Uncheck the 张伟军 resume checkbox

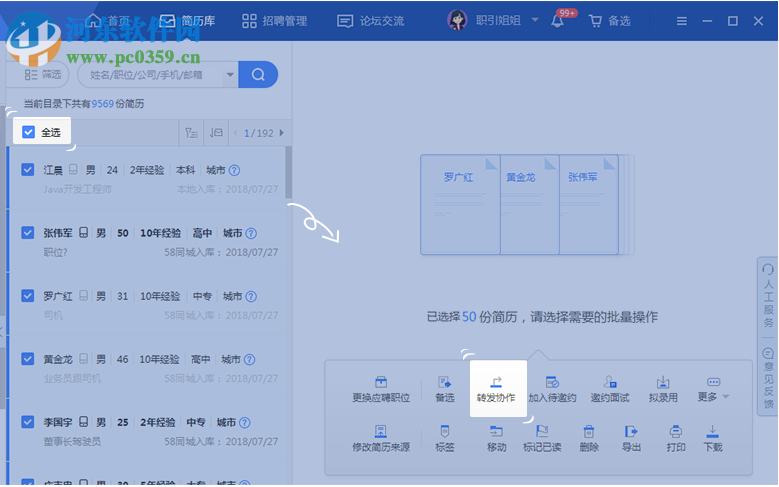(28, 233)
